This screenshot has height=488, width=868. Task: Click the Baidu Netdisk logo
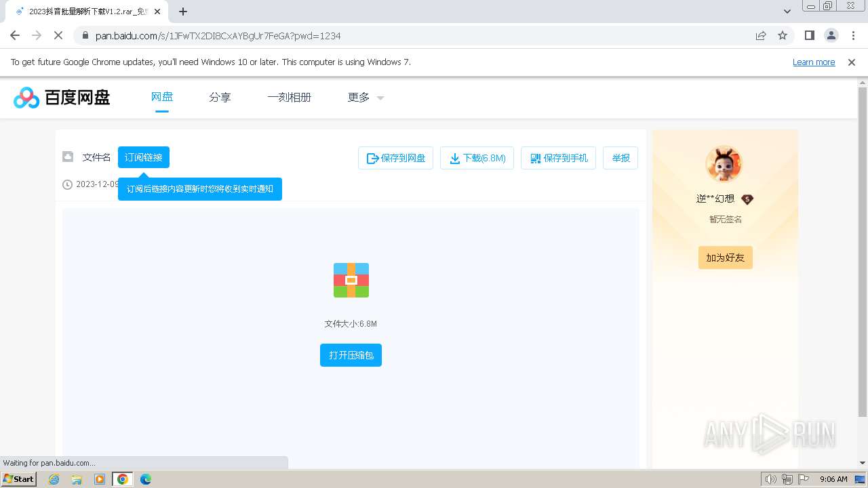click(x=62, y=98)
